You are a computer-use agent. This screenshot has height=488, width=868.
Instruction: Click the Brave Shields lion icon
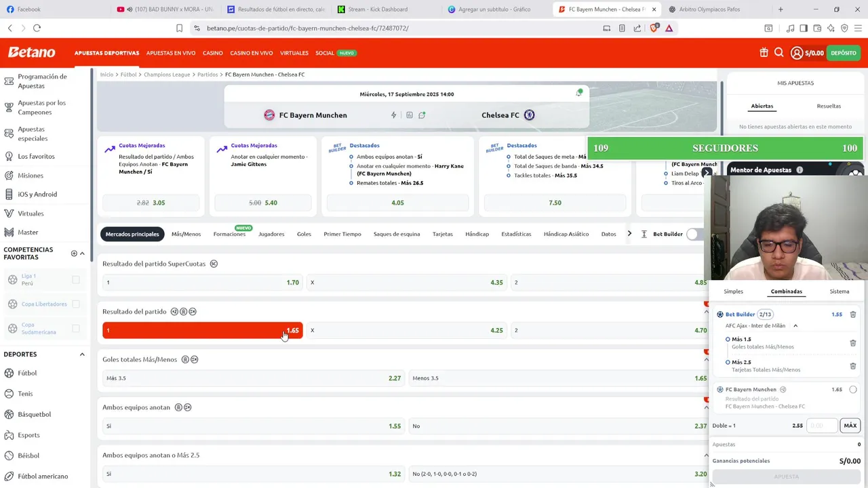coord(654,28)
